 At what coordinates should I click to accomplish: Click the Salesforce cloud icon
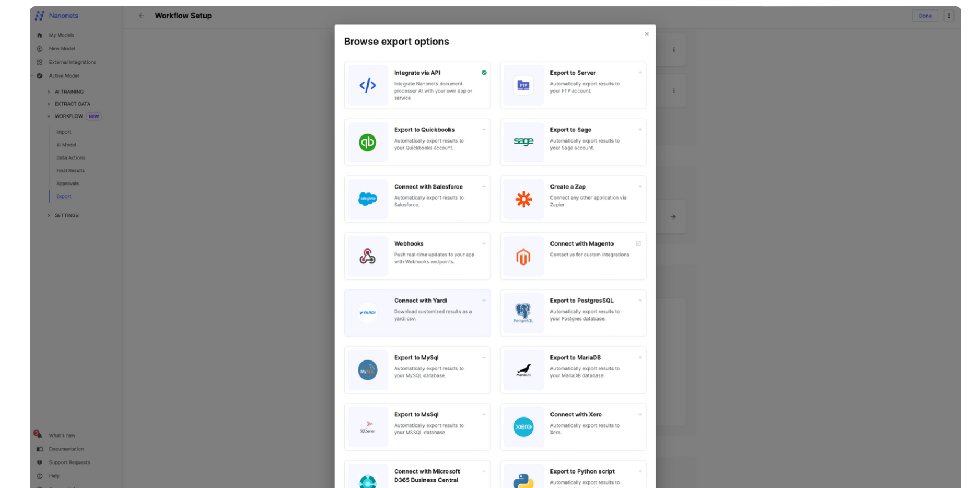[367, 199]
